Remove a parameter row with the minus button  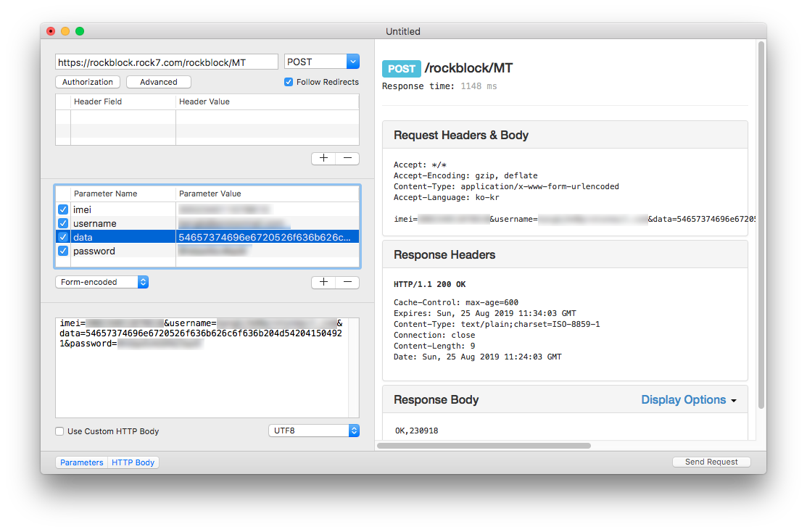(x=347, y=282)
